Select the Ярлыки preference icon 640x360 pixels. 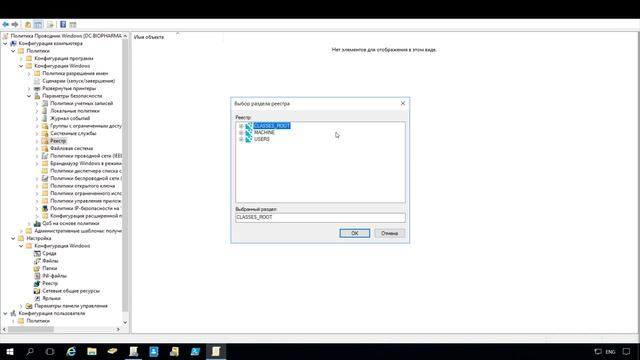tap(37, 298)
